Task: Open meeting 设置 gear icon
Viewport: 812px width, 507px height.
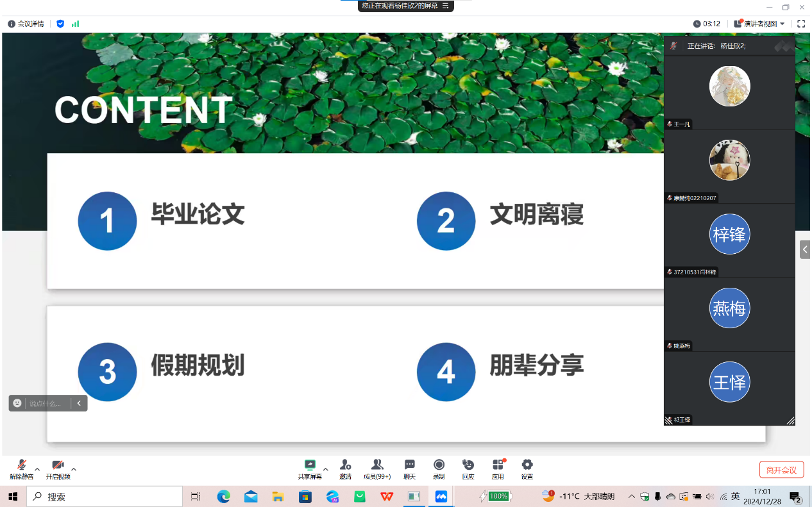Action: (527, 465)
